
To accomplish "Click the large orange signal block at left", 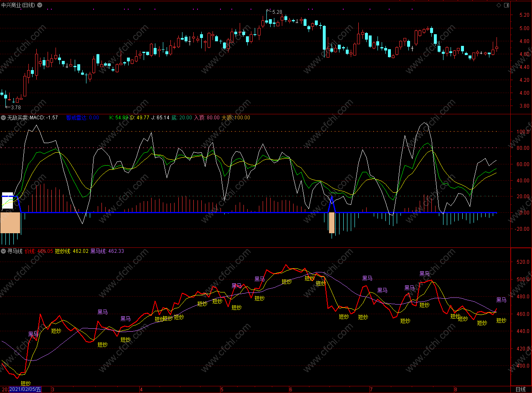I will point(10,223).
